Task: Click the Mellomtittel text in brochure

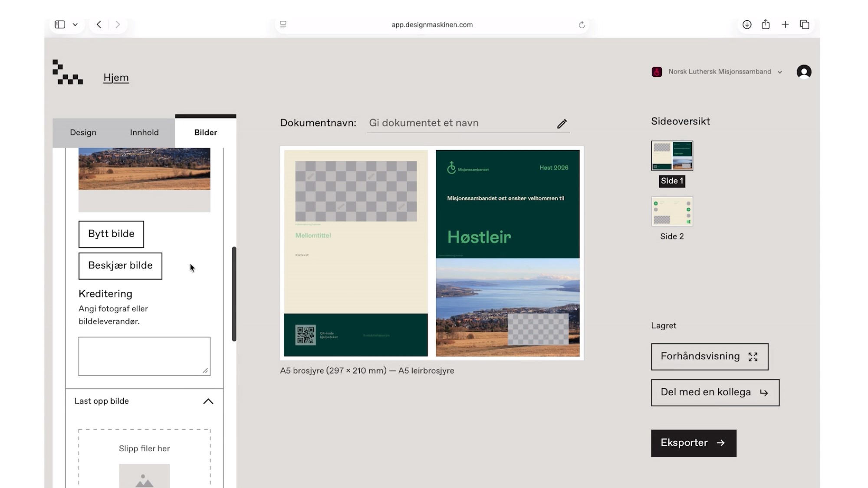Action: coord(313,236)
